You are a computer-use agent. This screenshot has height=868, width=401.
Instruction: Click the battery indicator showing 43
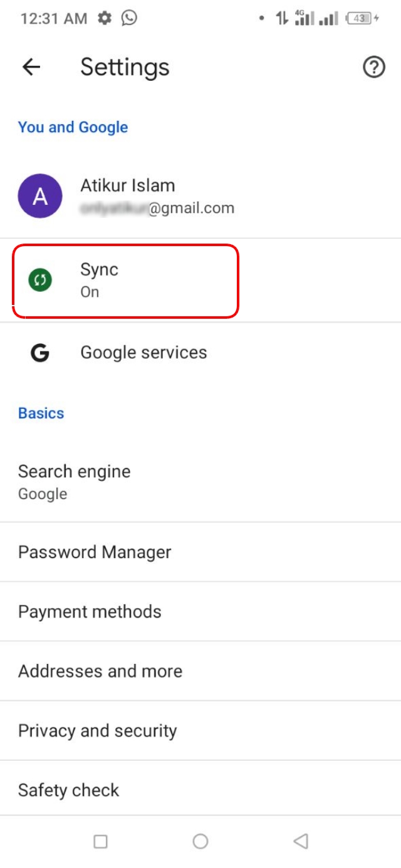tap(360, 18)
